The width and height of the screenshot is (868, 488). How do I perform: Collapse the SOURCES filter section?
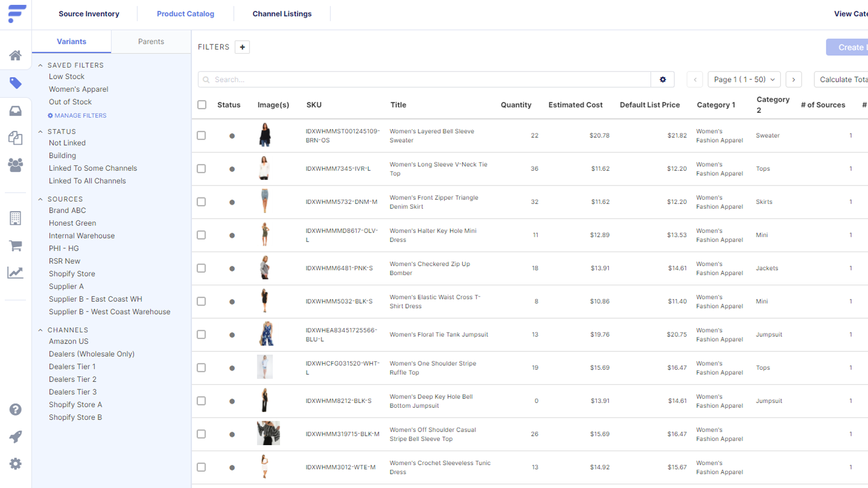(x=40, y=199)
